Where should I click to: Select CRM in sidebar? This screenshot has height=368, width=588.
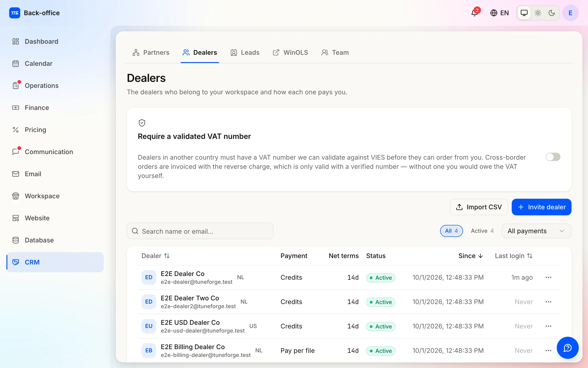click(55, 262)
